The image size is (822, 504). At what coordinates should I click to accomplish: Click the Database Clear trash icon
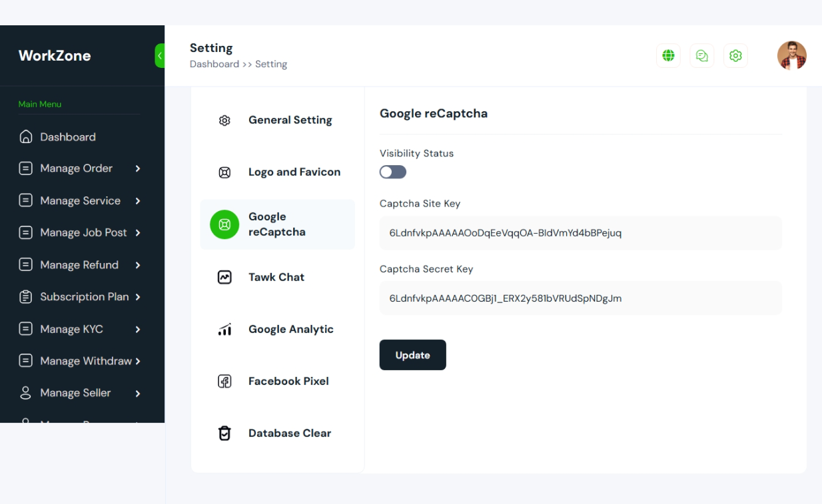224,433
